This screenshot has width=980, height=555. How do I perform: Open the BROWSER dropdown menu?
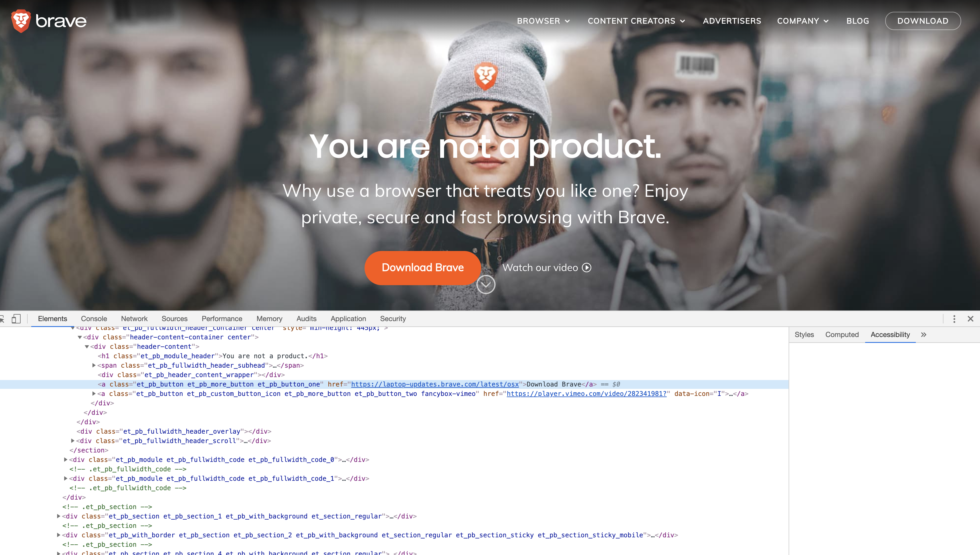coord(543,21)
